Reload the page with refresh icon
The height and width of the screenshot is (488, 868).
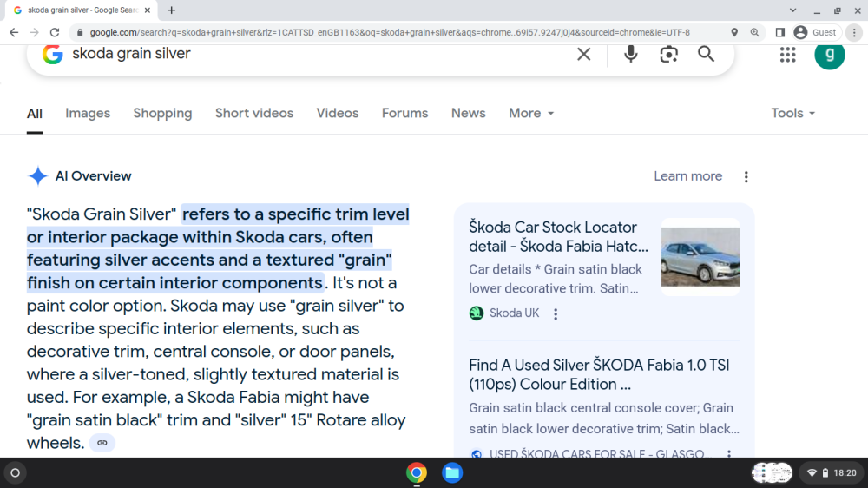pyautogui.click(x=54, y=33)
